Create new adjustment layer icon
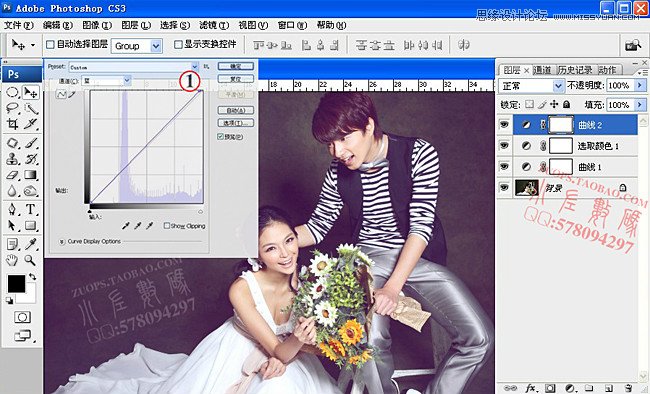 (570, 388)
